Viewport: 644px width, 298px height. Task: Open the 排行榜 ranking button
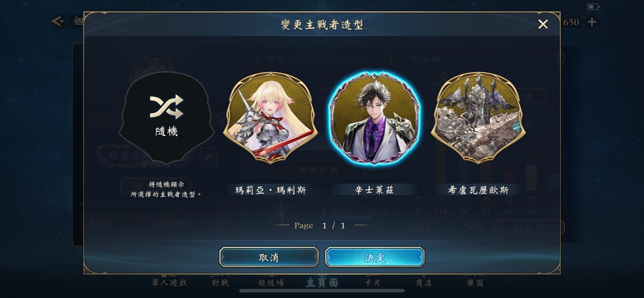click(529, 228)
